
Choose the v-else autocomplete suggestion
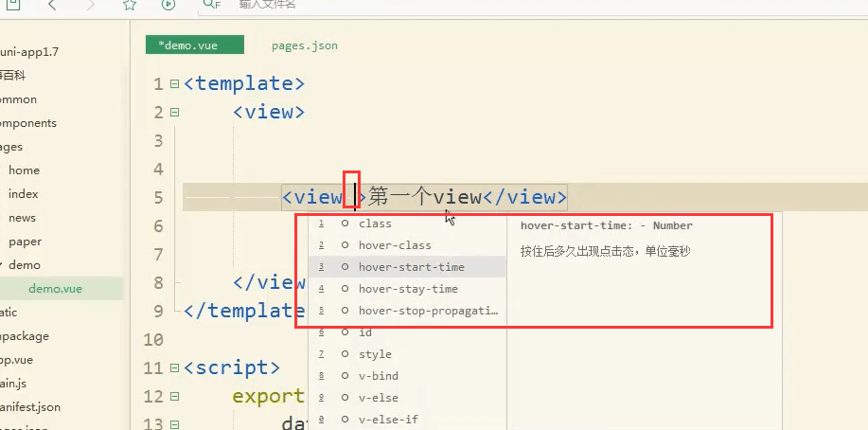coord(407,398)
